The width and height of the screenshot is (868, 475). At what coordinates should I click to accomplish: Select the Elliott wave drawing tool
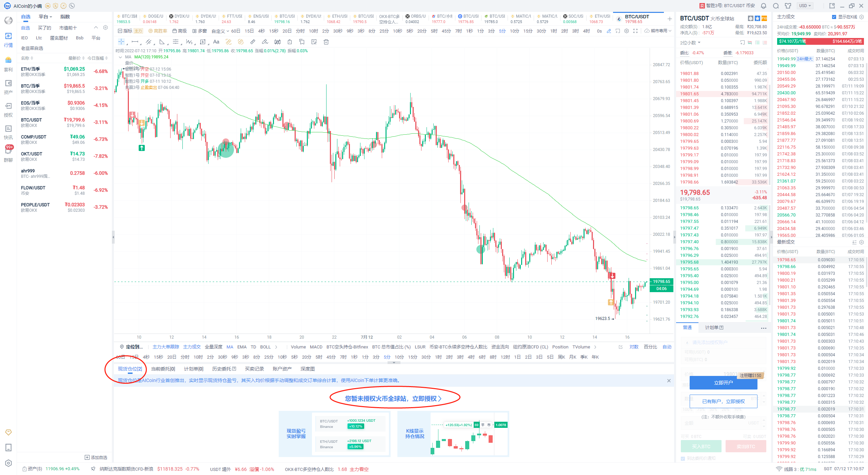click(189, 42)
